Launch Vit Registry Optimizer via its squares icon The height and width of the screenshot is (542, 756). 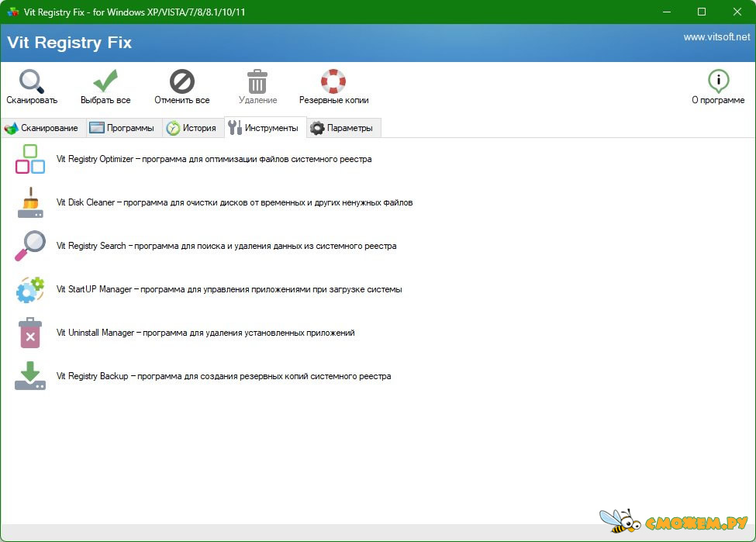pos(30,159)
